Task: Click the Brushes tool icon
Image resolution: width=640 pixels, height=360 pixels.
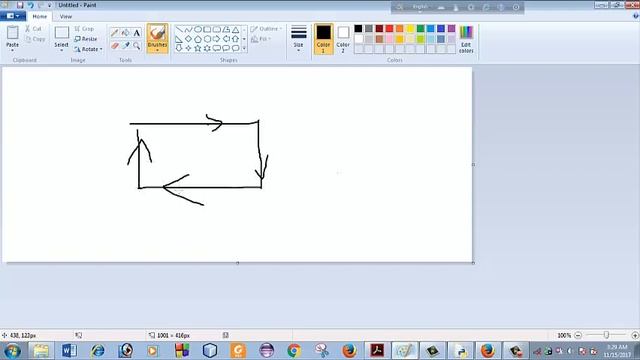Action: (157, 33)
